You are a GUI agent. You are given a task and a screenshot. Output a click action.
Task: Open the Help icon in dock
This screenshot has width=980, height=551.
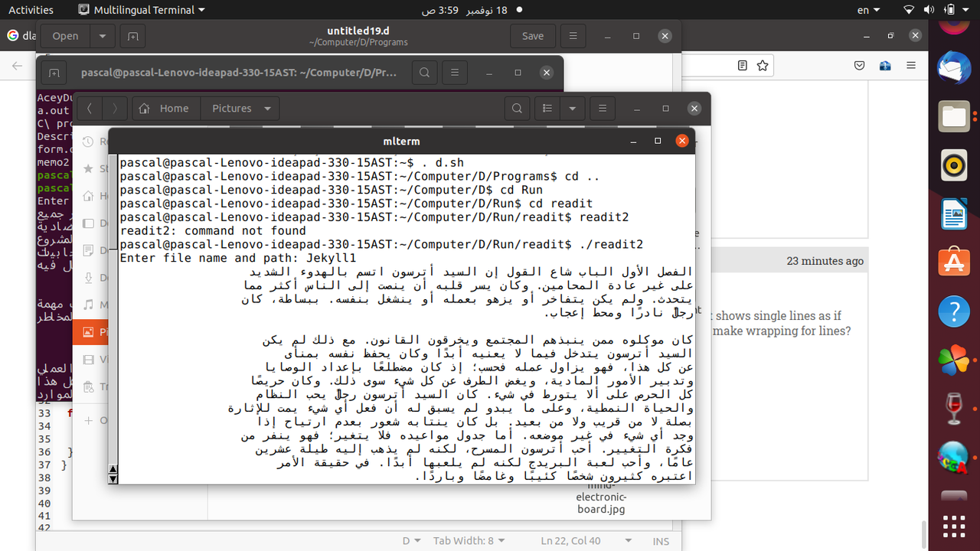pyautogui.click(x=953, y=311)
